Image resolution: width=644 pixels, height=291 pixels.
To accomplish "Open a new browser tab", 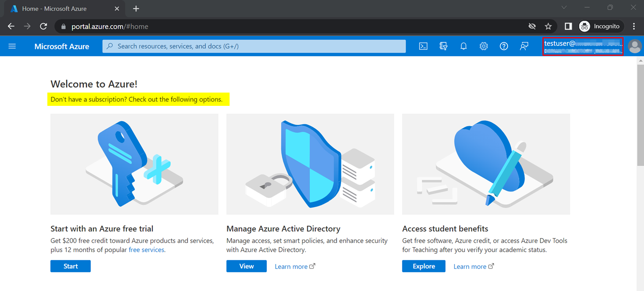I will coord(136,9).
